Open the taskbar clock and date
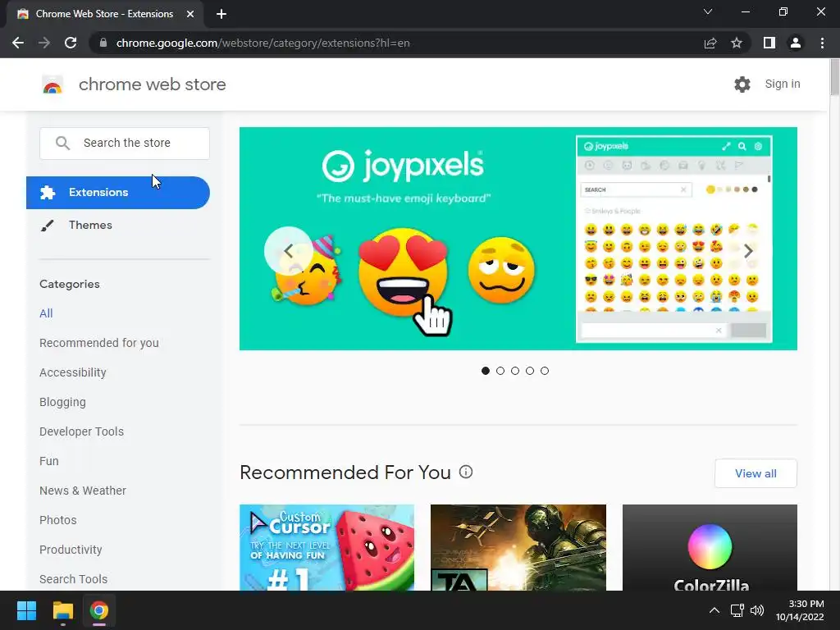Viewport: 840px width, 630px height. tap(800, 610)
